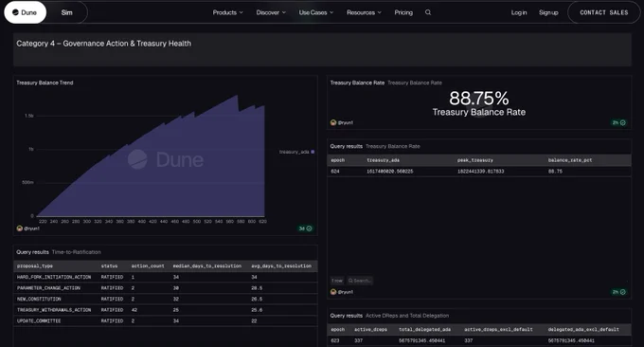Screen dimensions: 644x347
Task: Toggle the treasury_ada legend color swatch
Action: tap(313, 152)
